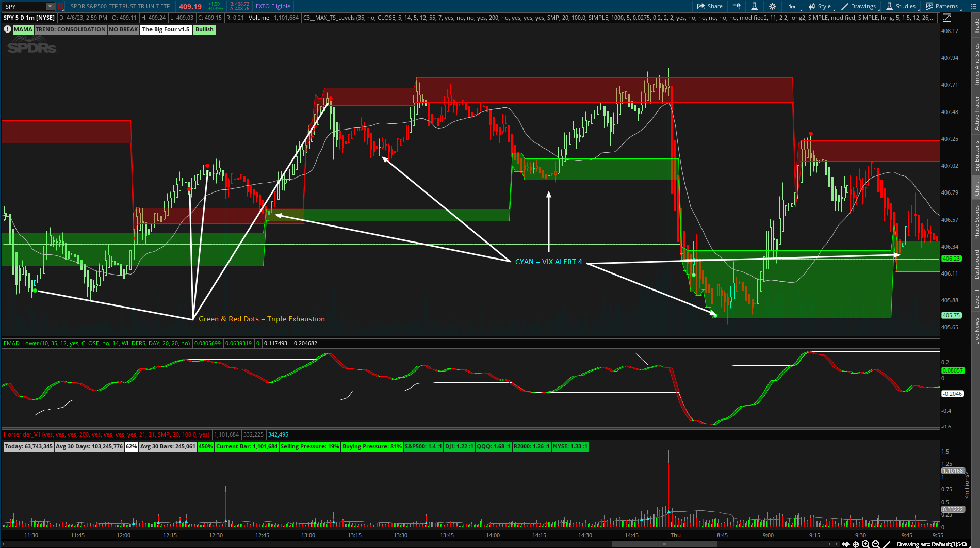Click the Share button
Image resolution: width=980 pixels, height=548 pixels.
(710, 6)
